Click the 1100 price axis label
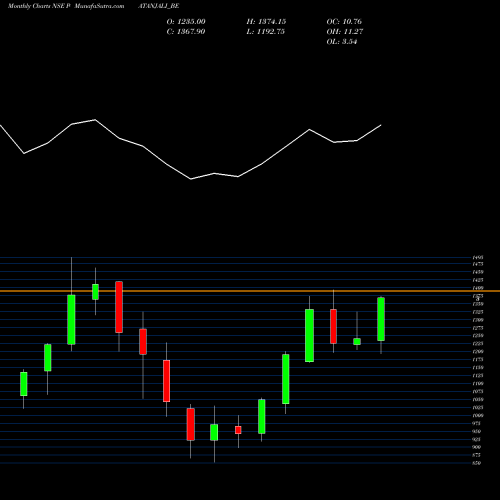 pos(478,383)
